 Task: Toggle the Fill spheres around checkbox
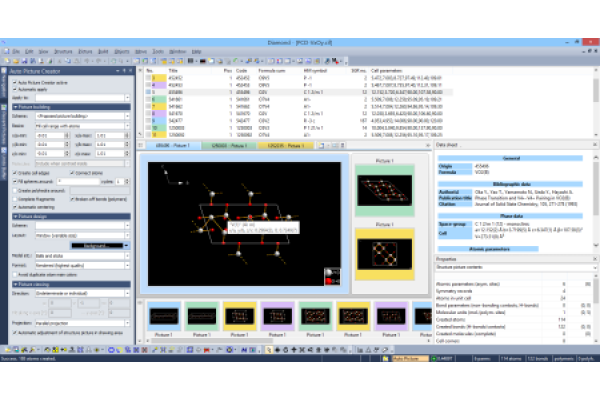15,181
